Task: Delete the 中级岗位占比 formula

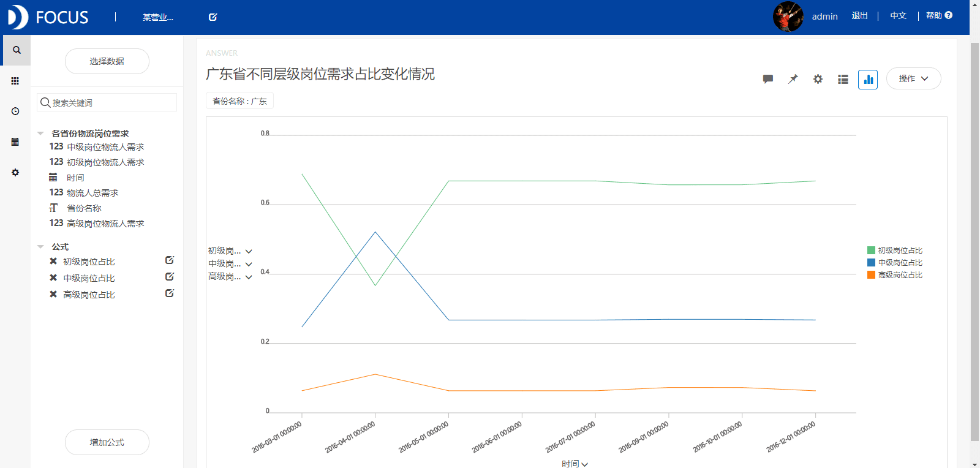Action: [x=53, y=277]
